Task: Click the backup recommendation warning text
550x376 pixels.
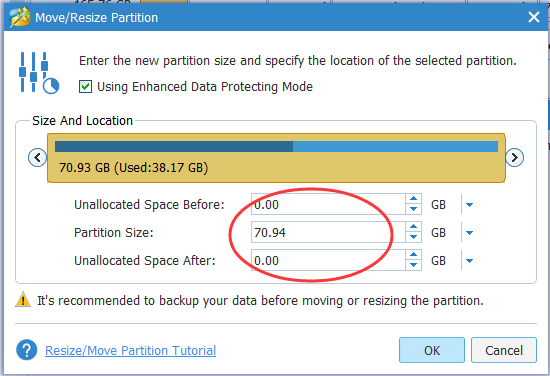Action: (260, 301)
